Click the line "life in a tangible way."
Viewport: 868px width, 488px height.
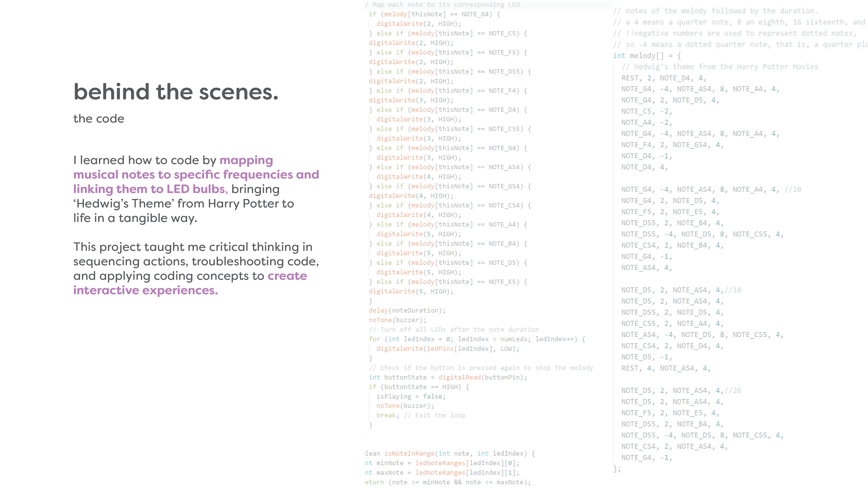point(135,218)
